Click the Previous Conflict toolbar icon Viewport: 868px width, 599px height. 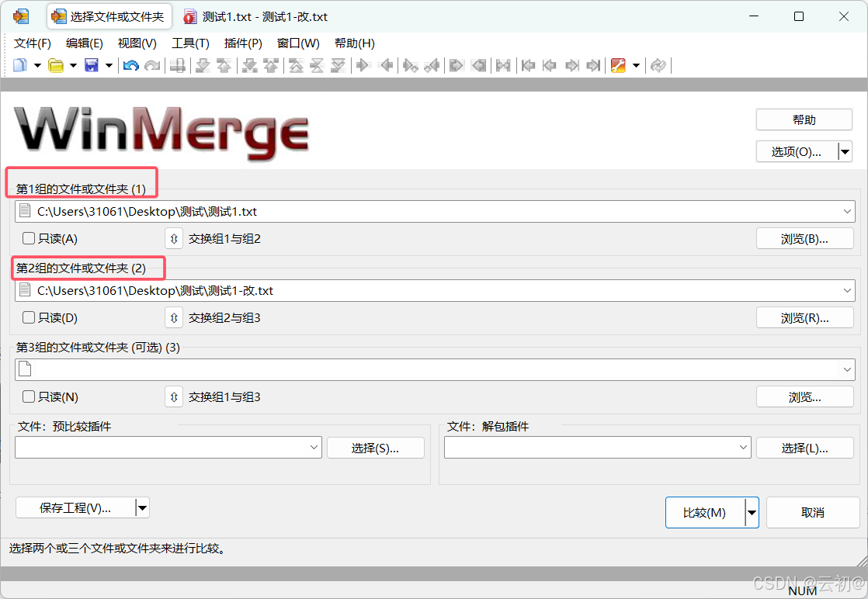pos(271,65)
